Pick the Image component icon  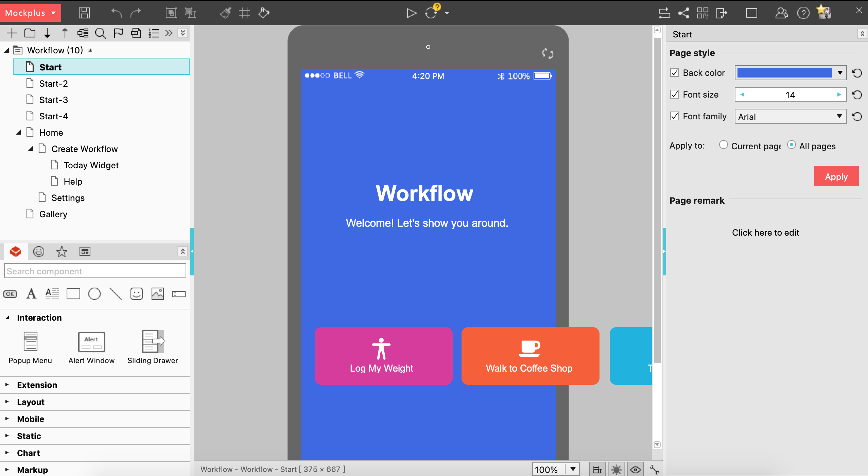click(157, 294)
